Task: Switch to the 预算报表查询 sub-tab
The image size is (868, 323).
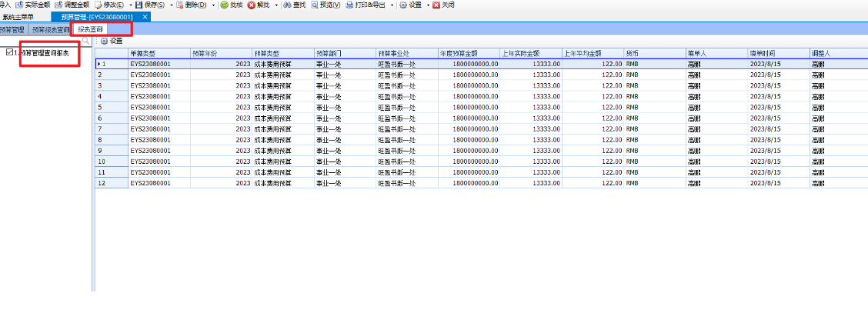Action: 50,28
